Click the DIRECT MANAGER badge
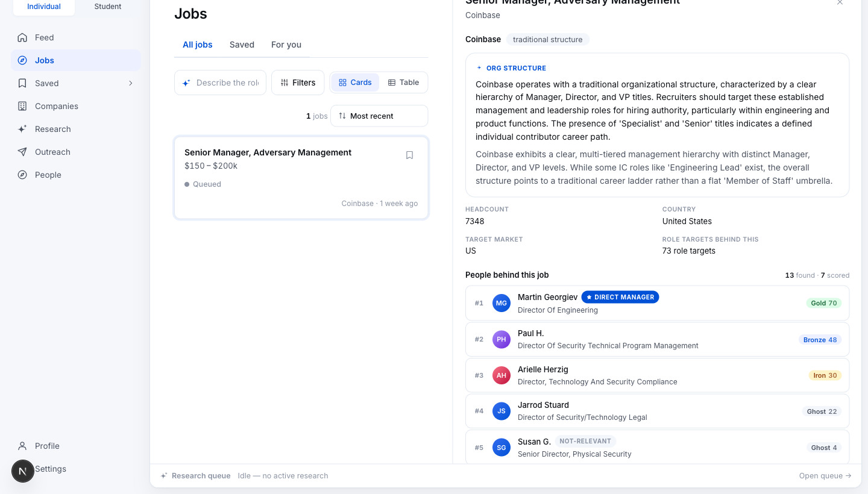868x494 pixels. pyautogui.click(x=620, y=297)
